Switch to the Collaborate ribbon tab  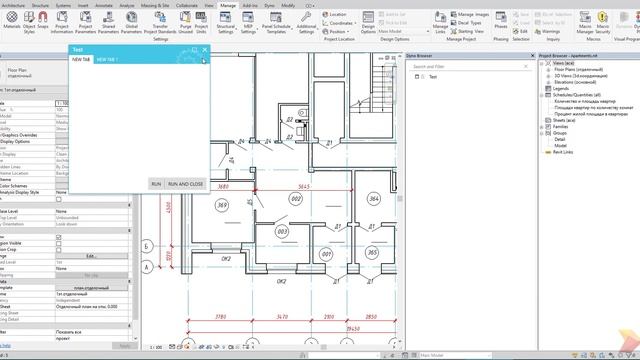tap(187, 6)
